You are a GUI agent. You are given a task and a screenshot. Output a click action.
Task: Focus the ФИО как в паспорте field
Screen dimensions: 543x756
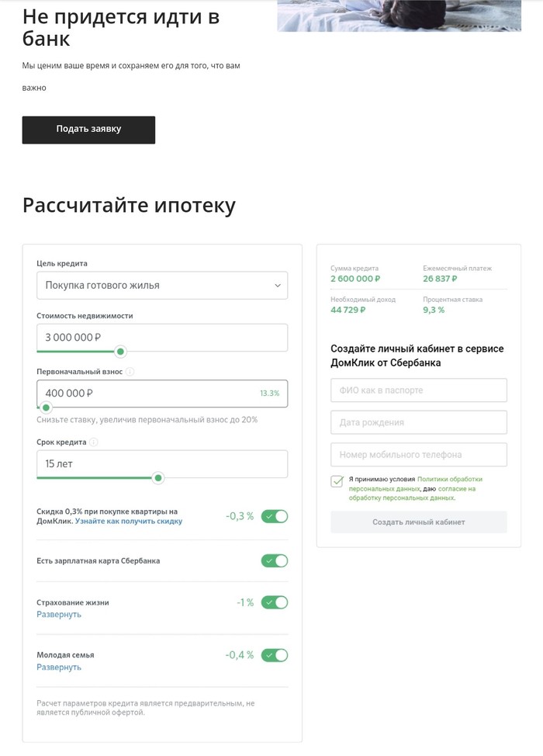pyautogui.click(x=419, y=390)
